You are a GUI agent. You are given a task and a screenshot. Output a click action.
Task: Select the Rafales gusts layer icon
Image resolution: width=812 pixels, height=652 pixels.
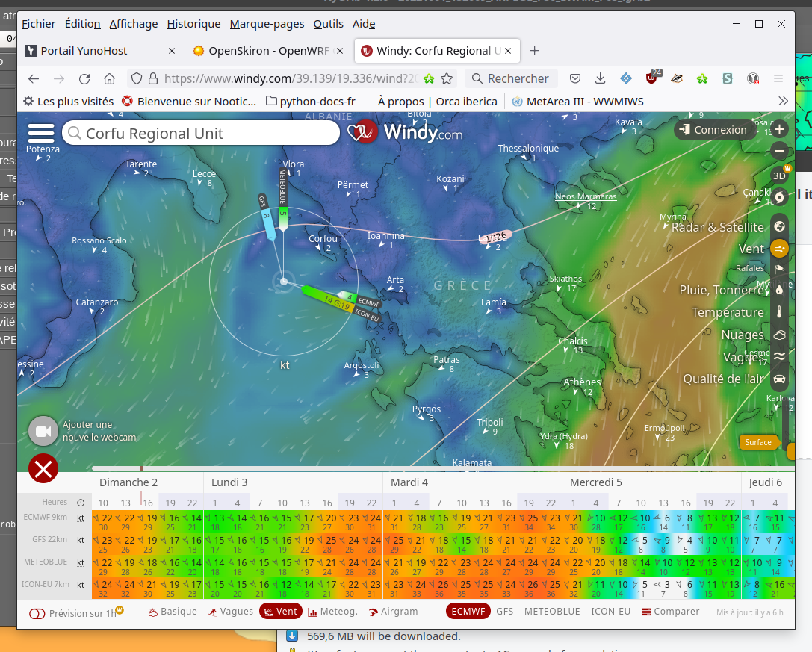779,269
